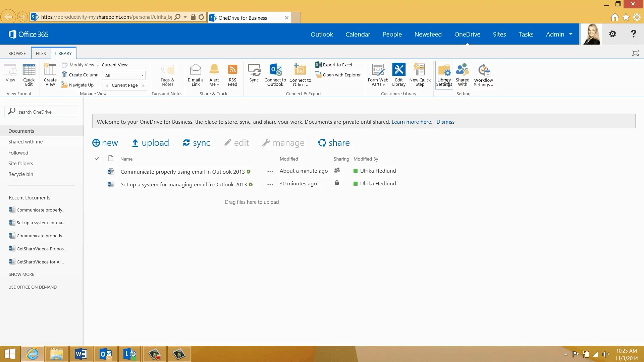Open the RSS Feed icon
The image size is (644, 362).
click(232, 74)
